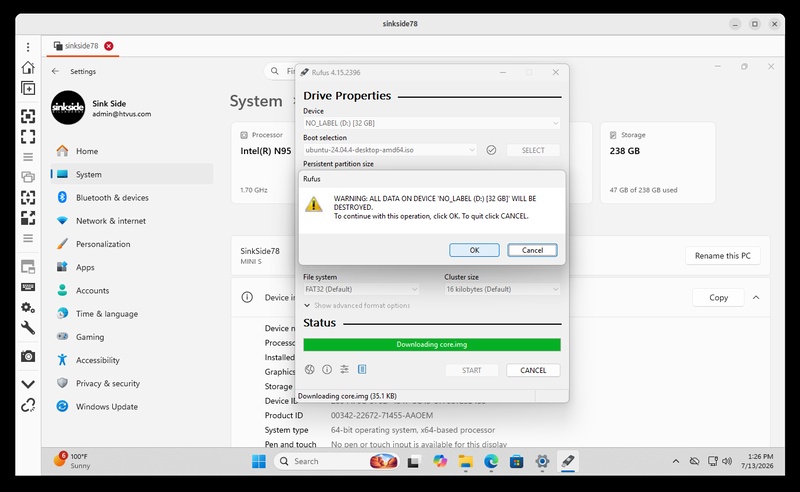
Task: Open the Cluster size drop-down
Action: pyautogui.click(x=502, y=289)
